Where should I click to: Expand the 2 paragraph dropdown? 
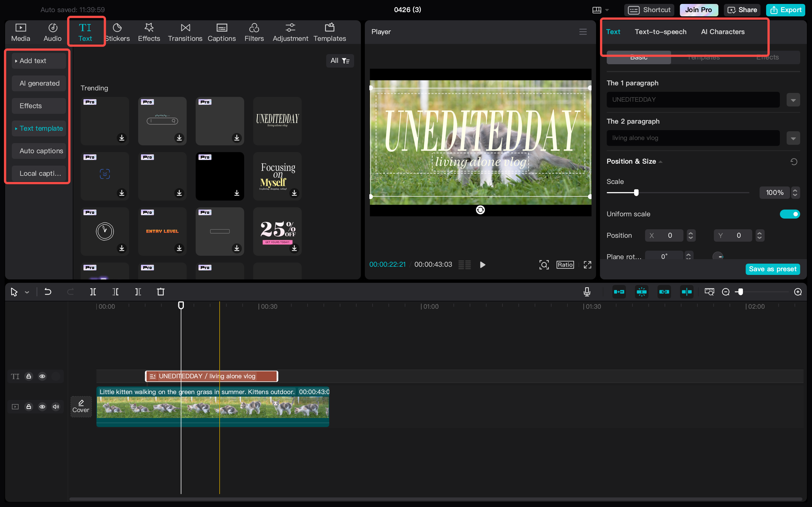pyautogui.click(x=793, y=138)
